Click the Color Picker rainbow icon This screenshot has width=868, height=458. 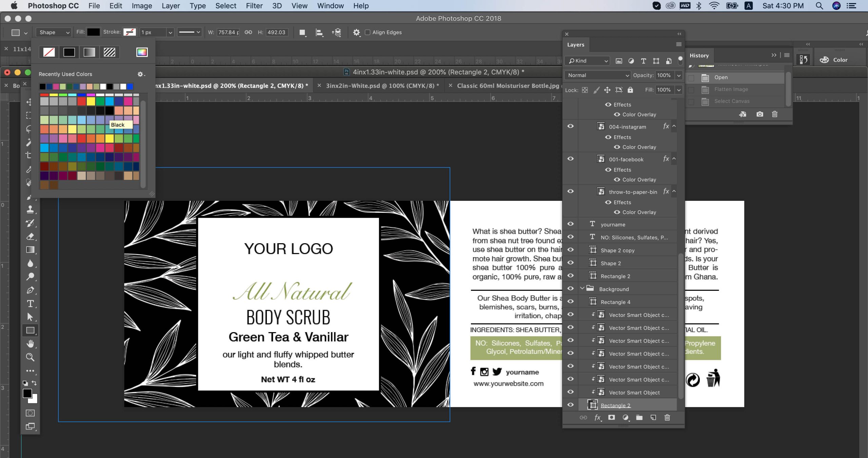pos(142,52)
